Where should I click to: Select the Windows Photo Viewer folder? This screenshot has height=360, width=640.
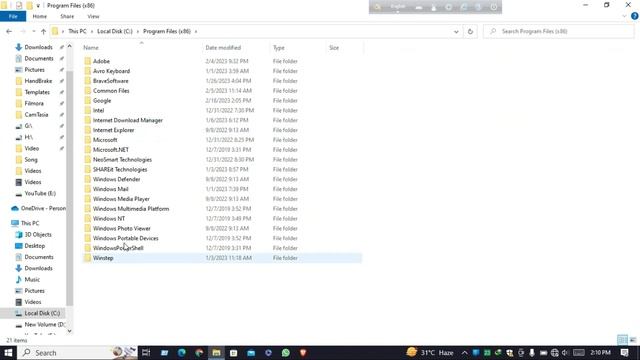coord(122,228)
